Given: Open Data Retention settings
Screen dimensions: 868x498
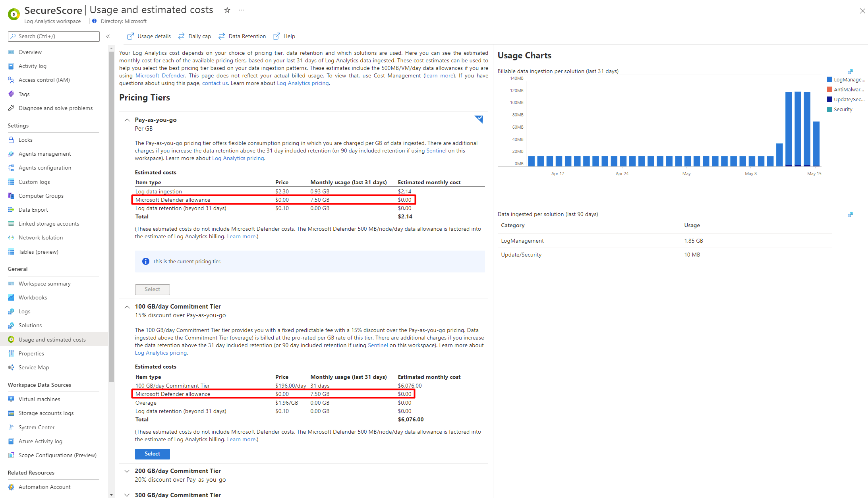Looking at the screenshot, I should [x=242, y=37].
